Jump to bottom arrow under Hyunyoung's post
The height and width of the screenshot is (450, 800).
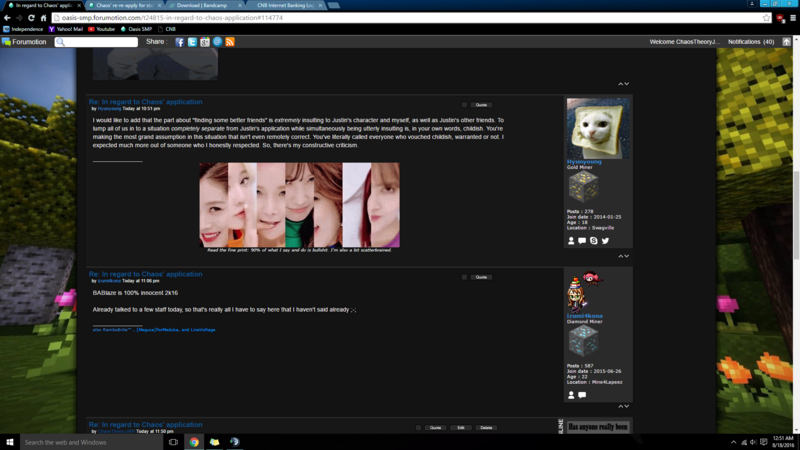pos(627,256)
